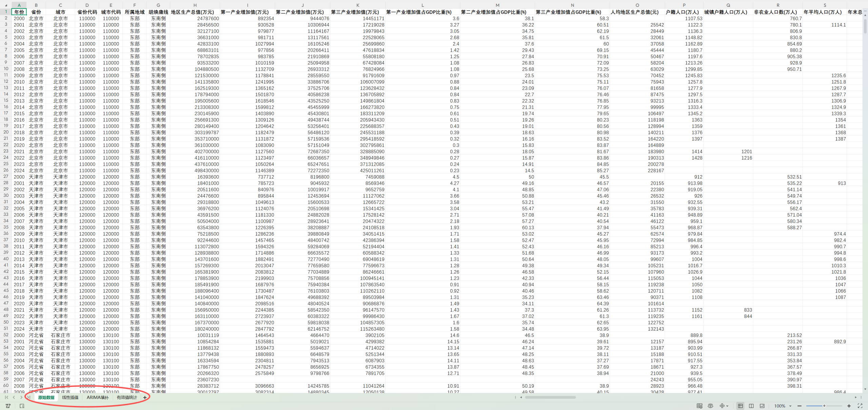Select the 有效值统计 sheet tab
Viewport: 868px width, 410px height.
tap(127, 397)
